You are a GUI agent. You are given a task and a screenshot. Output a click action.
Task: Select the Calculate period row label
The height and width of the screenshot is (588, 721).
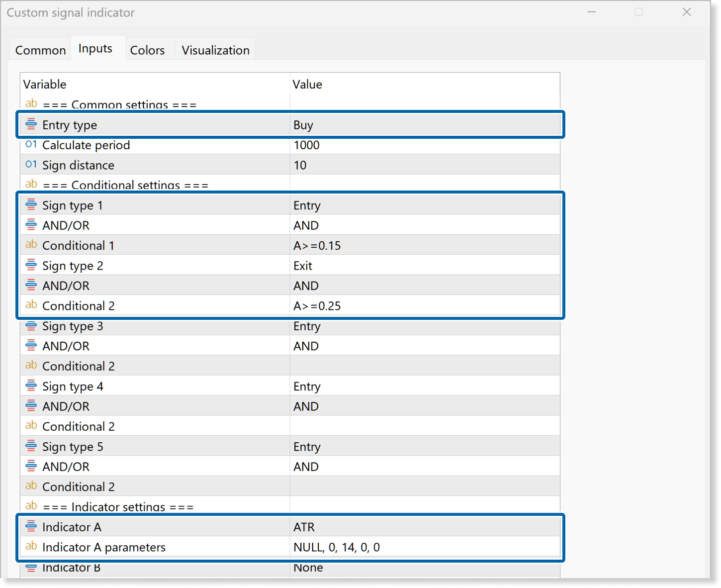pos(86,145)
